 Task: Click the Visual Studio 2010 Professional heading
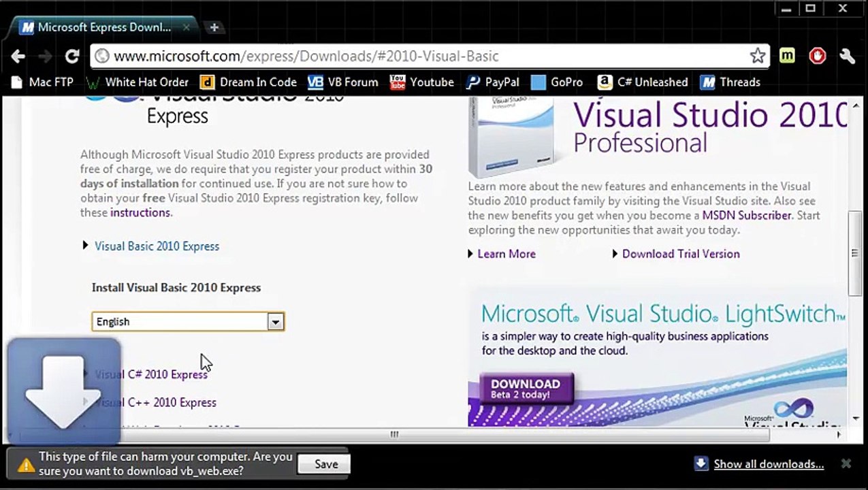pos(710,129)
